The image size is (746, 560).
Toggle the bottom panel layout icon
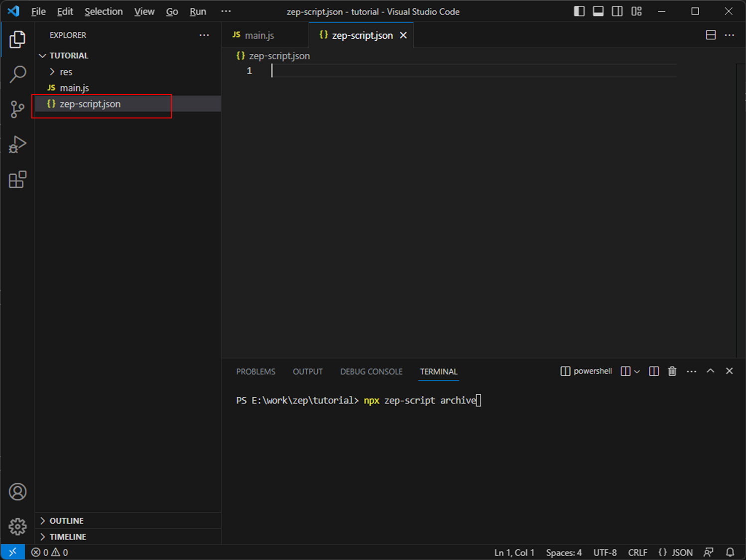pos(598,11)
